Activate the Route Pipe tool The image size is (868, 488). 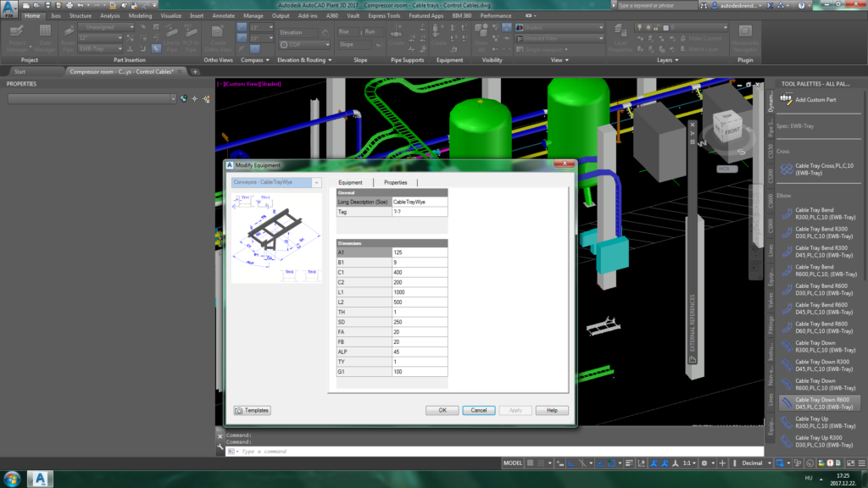point(68,38)
